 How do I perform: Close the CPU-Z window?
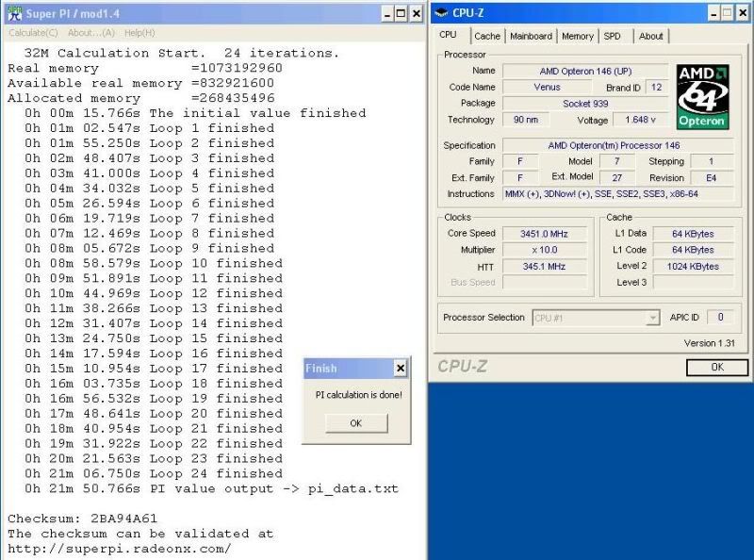point(743,14)
